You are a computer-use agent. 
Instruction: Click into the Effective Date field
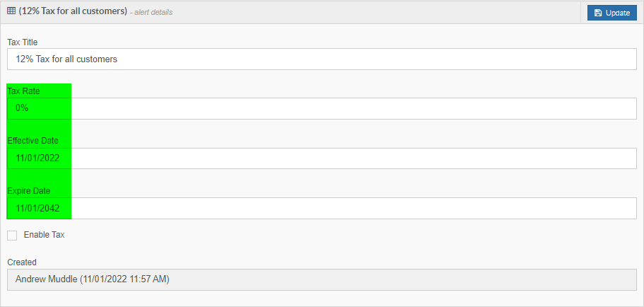pyautogui.click(x=322, y=158)
